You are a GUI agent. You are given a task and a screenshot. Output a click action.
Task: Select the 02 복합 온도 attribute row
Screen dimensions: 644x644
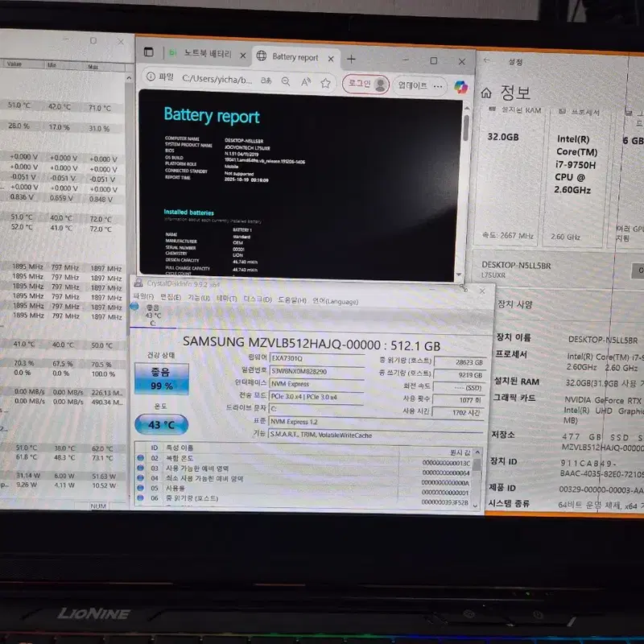pos(304,458)
